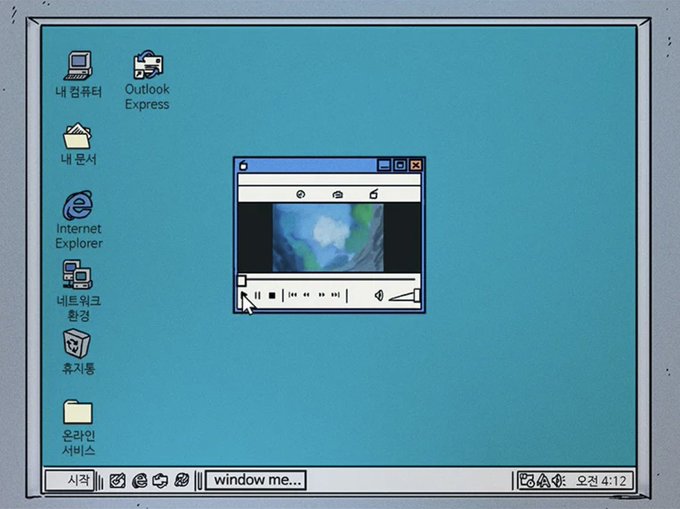Image resolution: width=680 pixels, height=509 pixels.
Task: Open the 온라인 서비스 folder icon
Action: (x=78, y=427)
